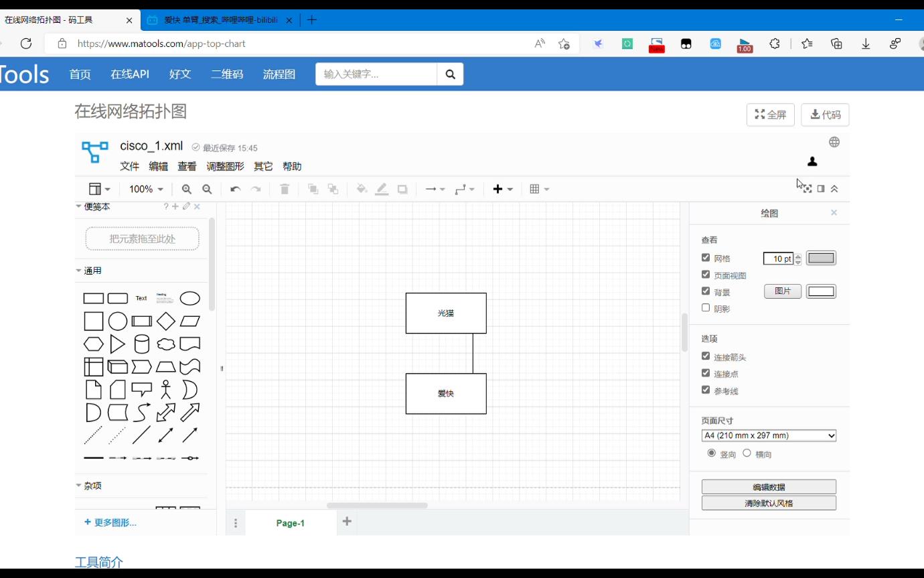Click the 全屏 fullscreen button
The image size is (924, 578).
click(x=771, y=115)
